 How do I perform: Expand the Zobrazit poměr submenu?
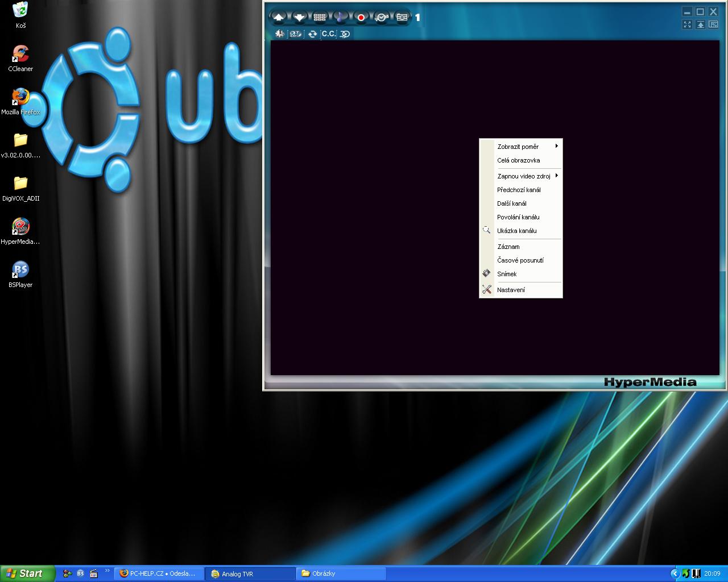click(521, 147)
